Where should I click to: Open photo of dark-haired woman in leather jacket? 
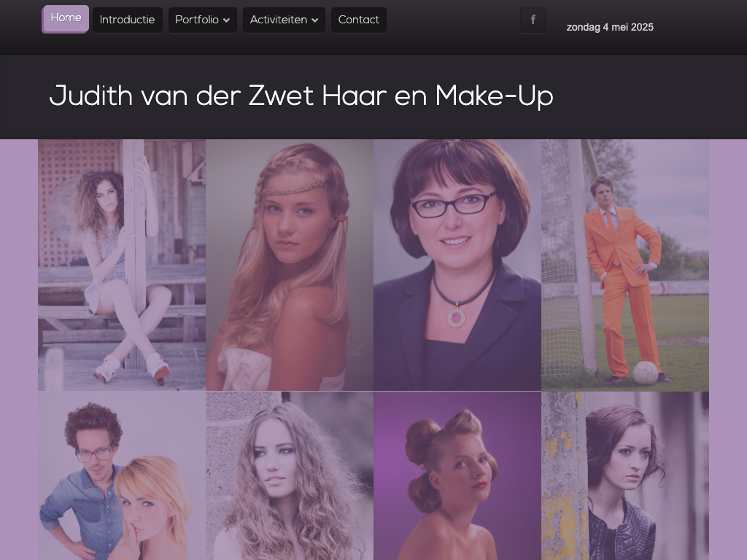point(625,475)
